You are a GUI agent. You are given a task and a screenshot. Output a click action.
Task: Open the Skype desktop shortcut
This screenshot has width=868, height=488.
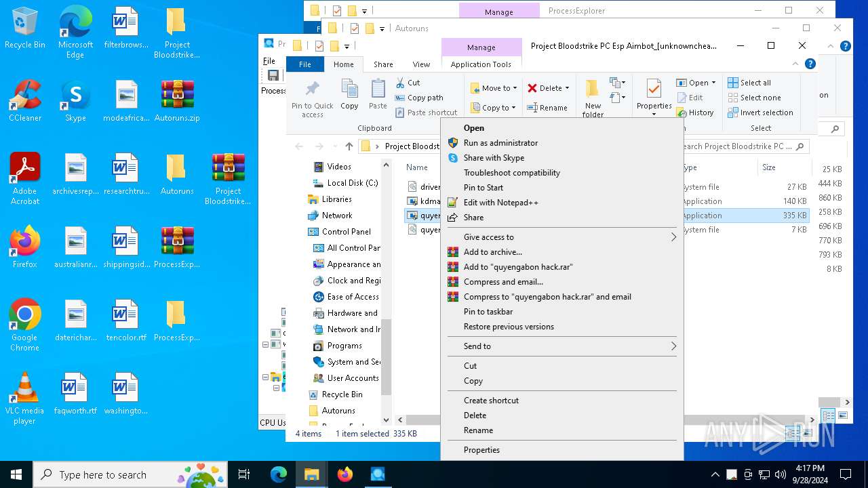tap(75, 101)
